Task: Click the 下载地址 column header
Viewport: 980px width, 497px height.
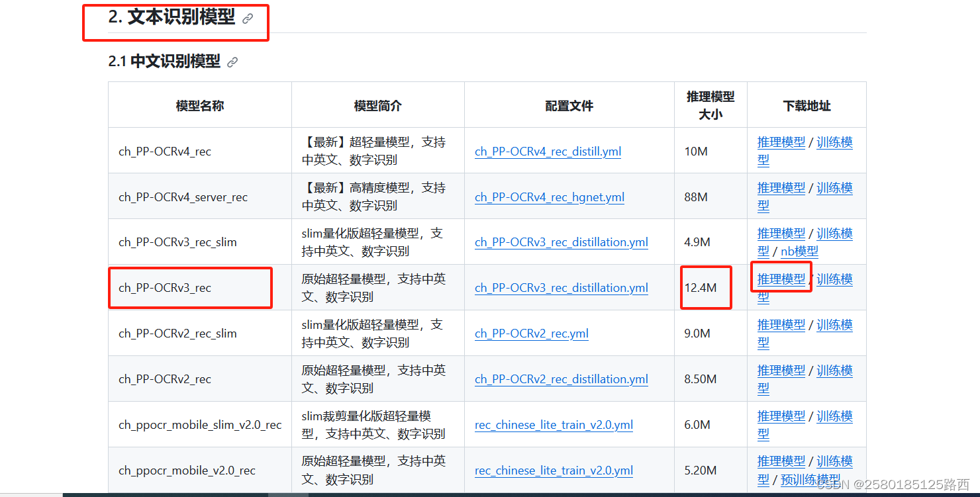Action: [807, 106]
